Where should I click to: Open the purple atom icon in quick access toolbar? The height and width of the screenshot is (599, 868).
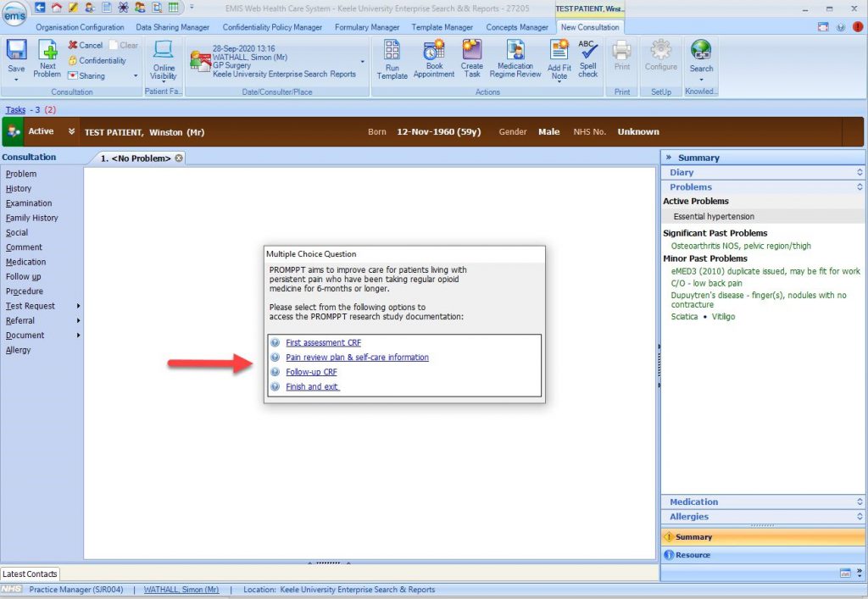pyautogui.click(x=124, y=8)
